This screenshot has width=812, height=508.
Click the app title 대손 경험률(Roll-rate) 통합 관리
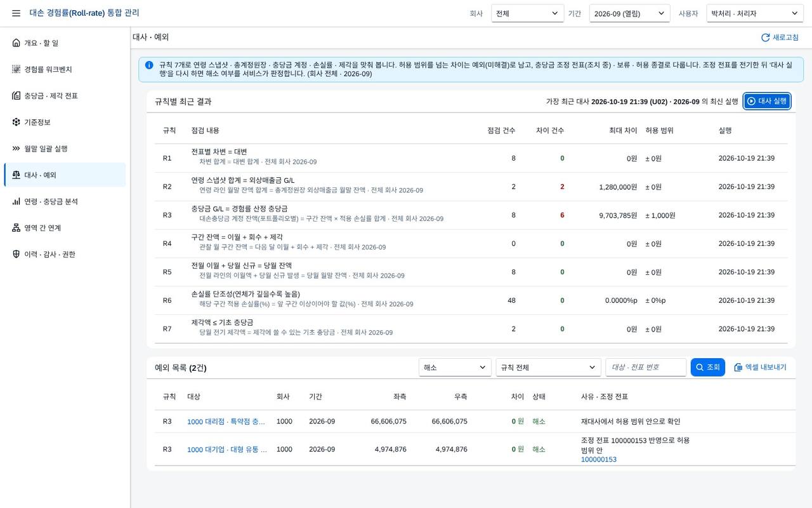[x=84, y=13]
